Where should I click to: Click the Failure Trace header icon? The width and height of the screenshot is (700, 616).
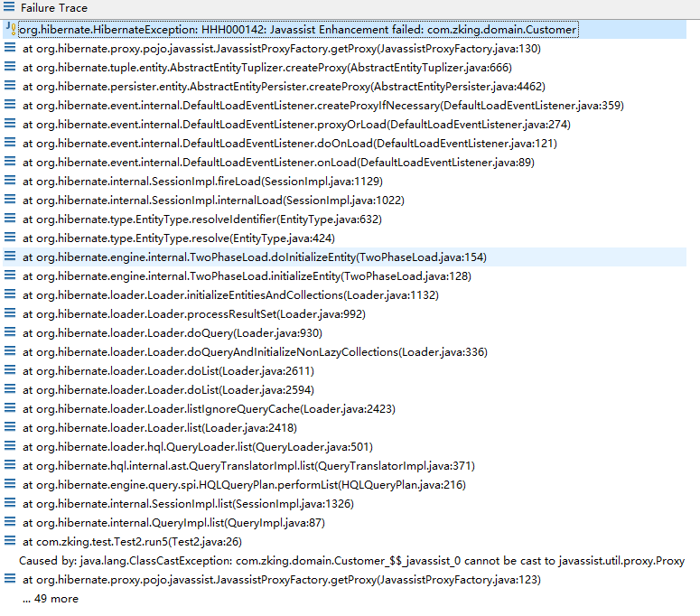pyautogui.click(x=9, y=7)
